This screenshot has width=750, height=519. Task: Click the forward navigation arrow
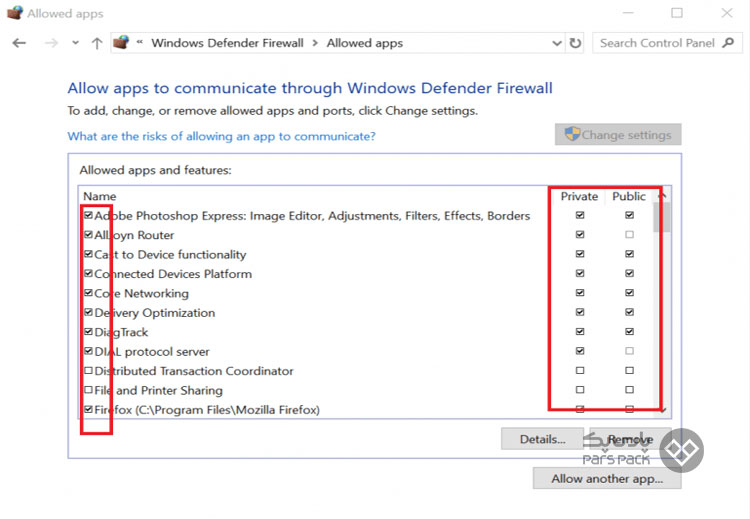coord(51,43)
